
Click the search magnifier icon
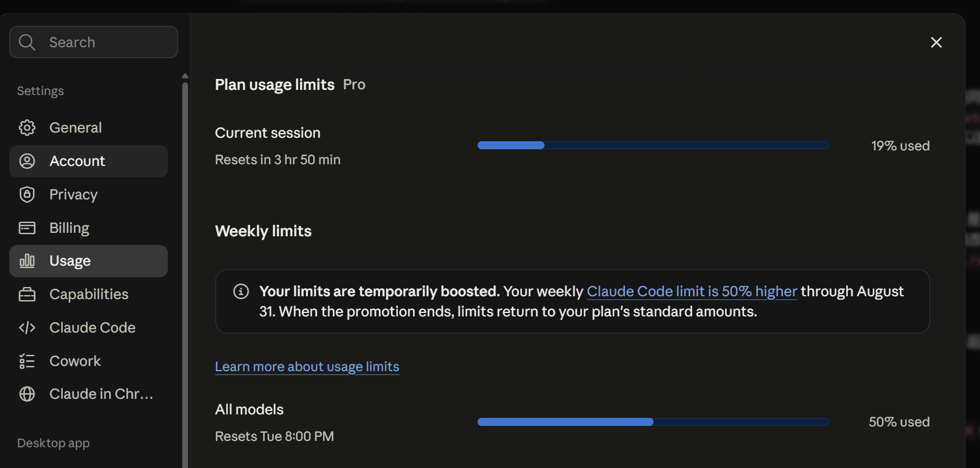click(x=27, y=42)
